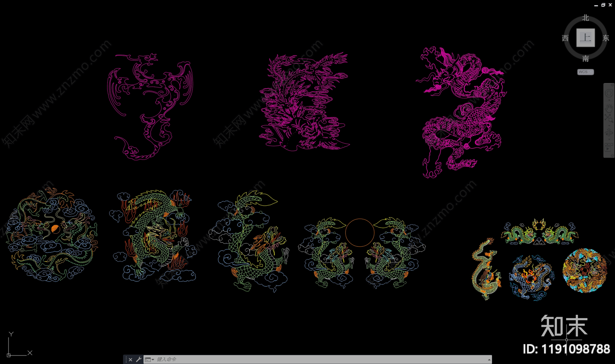Open command line customize wrench
This screenshot has width=615, height=364.
click(x=139, y=359)
